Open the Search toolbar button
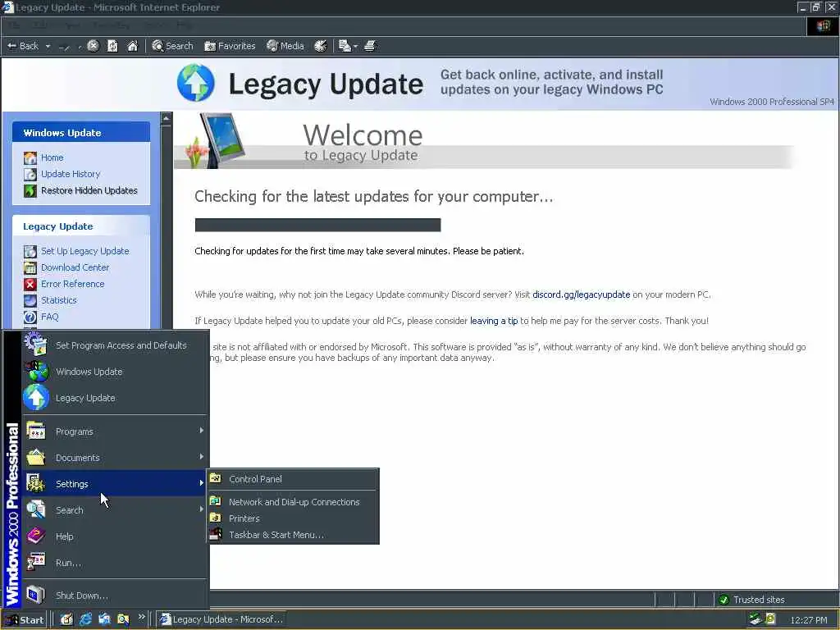This screenshot has width=840, height=630. click(172, 46)
